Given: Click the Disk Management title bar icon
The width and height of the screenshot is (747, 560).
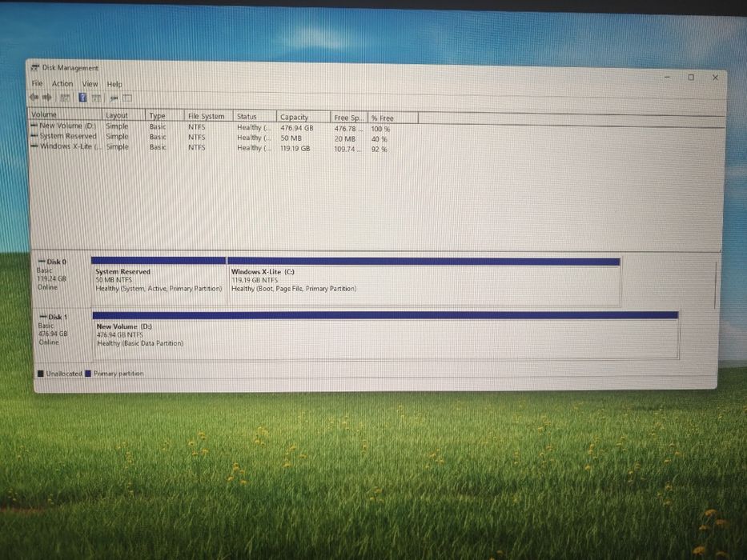Looking at the screenshot, I should coord(34,68).
